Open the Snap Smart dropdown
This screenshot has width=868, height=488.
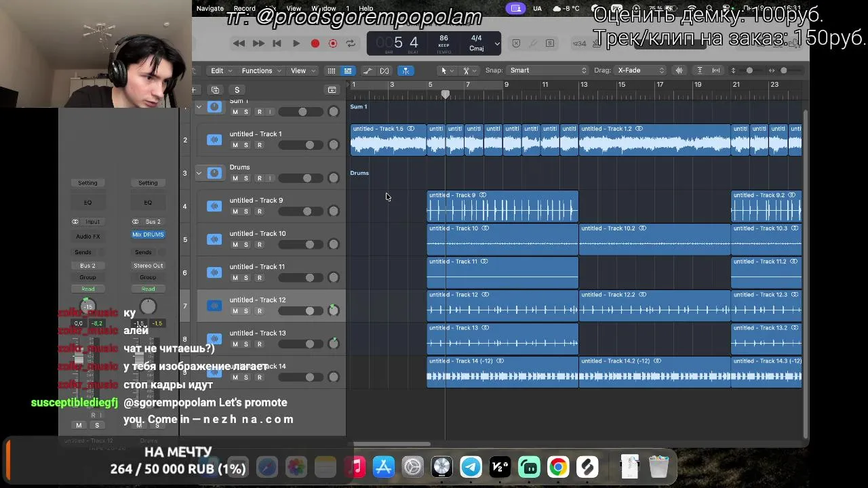coord(547,70)
